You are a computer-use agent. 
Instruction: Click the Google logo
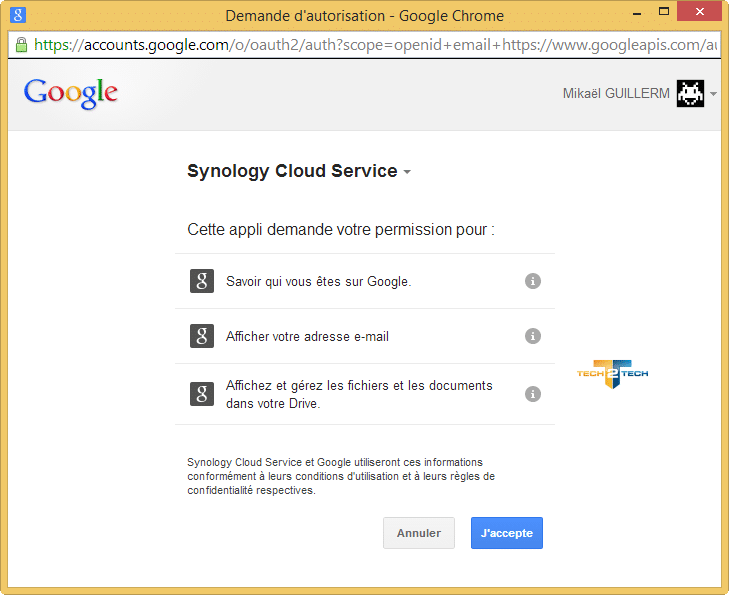pos(71,93)
